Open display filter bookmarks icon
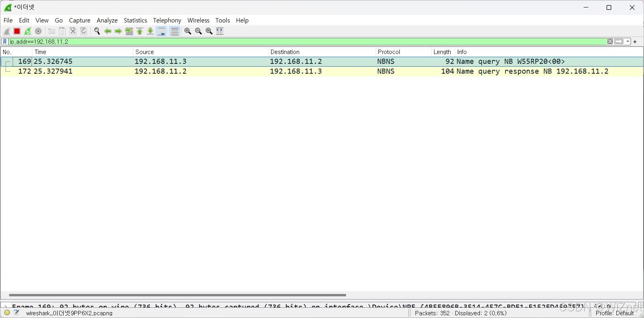The width and height of the screenshot is (644, 318). tap(5, 41)
